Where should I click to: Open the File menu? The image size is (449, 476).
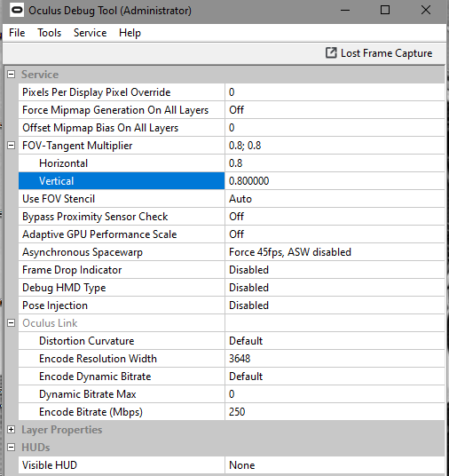(17, 33)
